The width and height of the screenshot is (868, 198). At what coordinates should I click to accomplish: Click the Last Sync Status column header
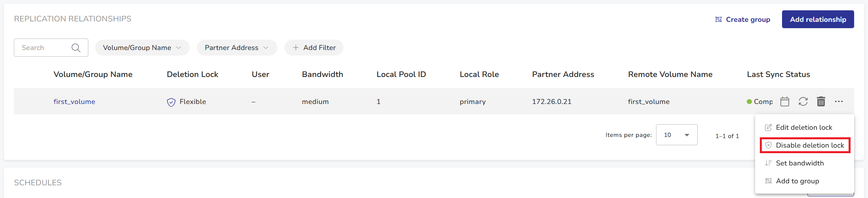click(778, 74)
